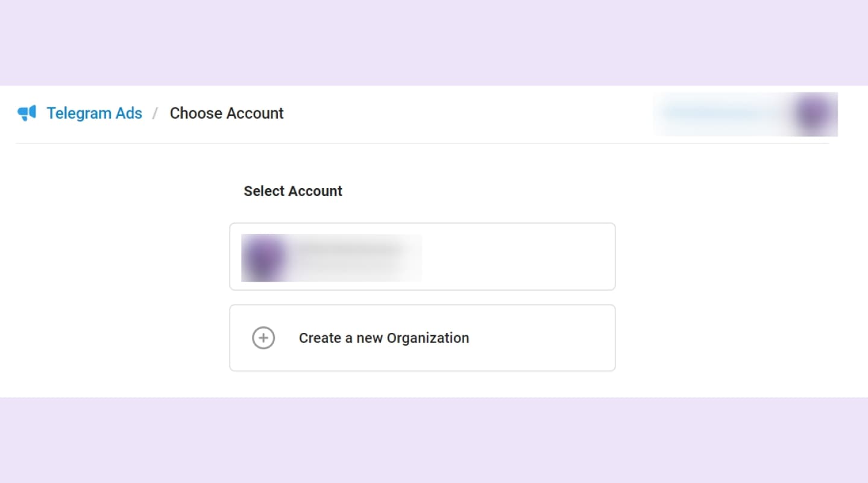Click the Select Account heading
The width and height of the screenshot is (868, 483).
click(293, 191)
